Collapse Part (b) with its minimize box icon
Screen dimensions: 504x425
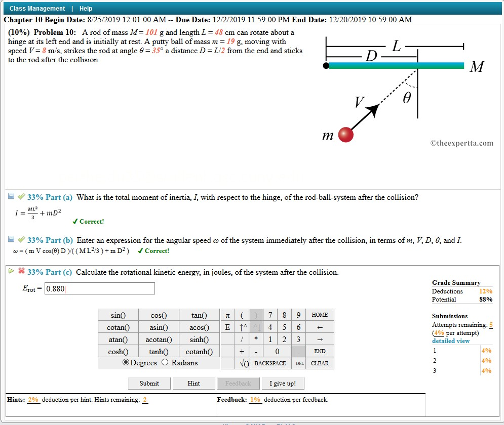tap(12, 240)
